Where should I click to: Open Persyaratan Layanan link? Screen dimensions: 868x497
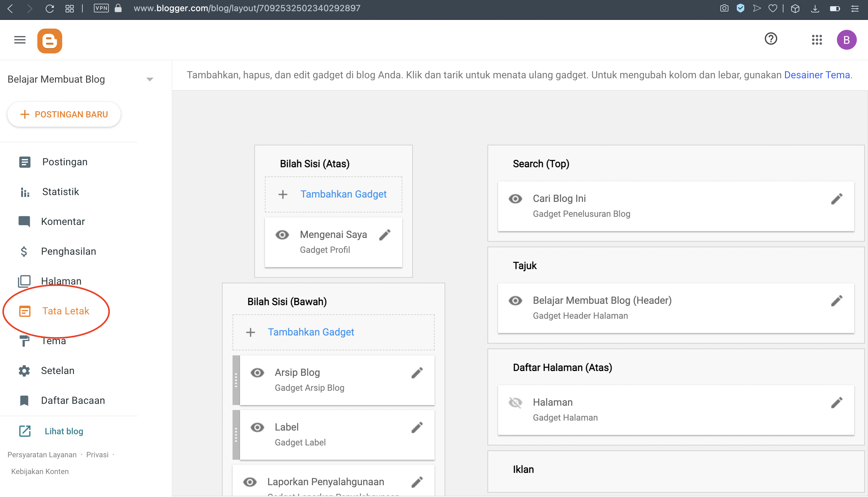click(x=42, y=455)
